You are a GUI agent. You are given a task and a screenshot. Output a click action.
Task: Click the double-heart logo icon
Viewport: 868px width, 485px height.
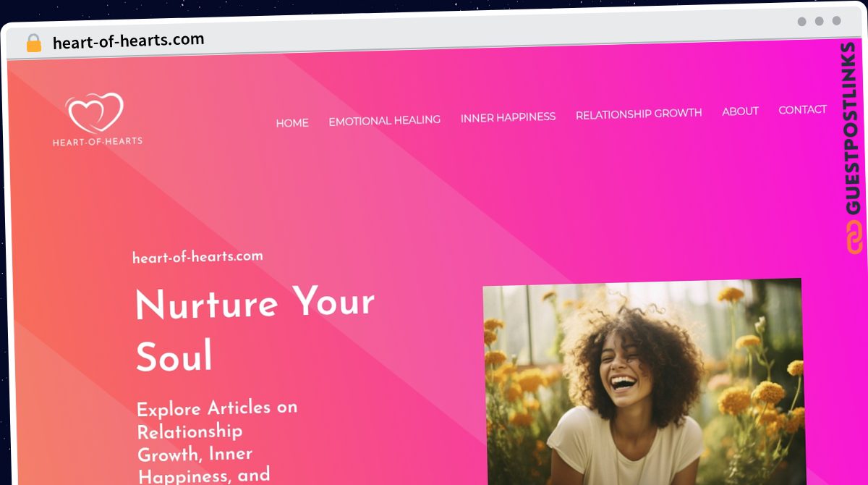[x=94, y=112]
